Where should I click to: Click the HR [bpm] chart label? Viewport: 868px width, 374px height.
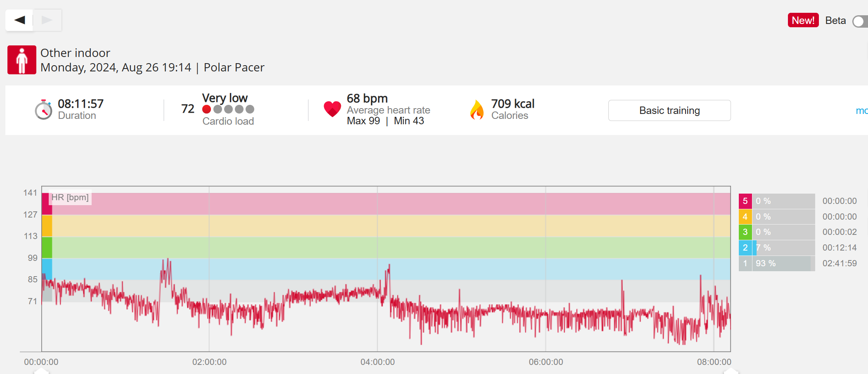pos(70,197)
